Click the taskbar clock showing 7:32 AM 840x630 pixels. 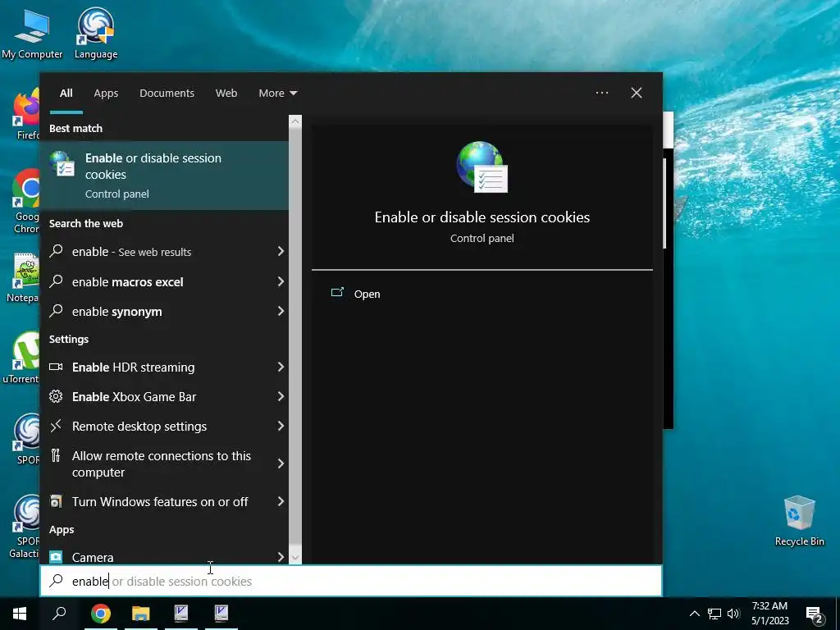click(769, 614)
